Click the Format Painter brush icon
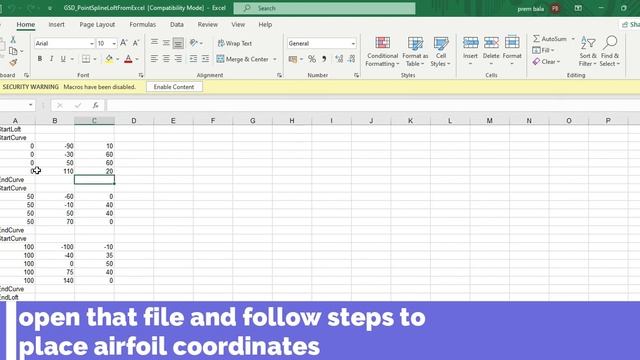Image resolution: width=640 pixels, height=360 pixels. point(13,62)
